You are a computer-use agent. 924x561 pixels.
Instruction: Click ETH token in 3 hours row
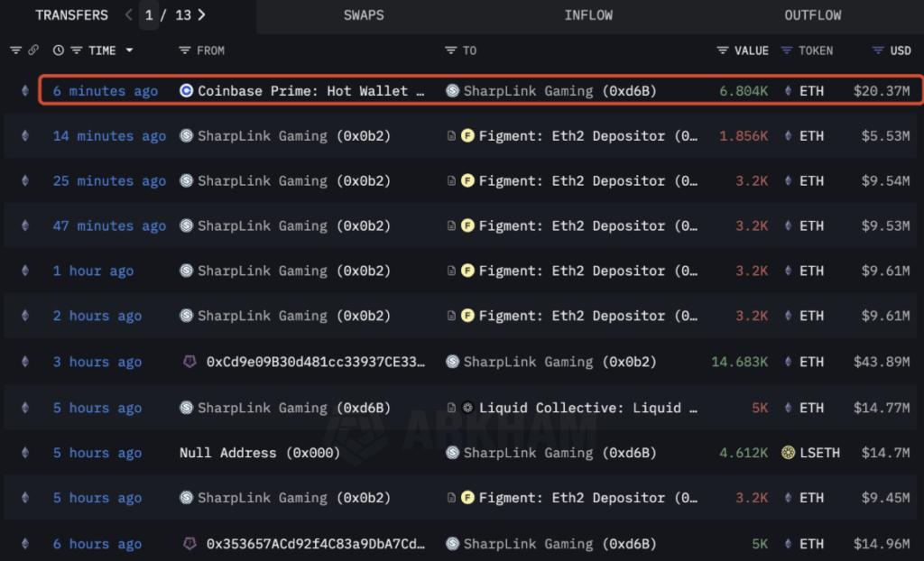point(811,362)
